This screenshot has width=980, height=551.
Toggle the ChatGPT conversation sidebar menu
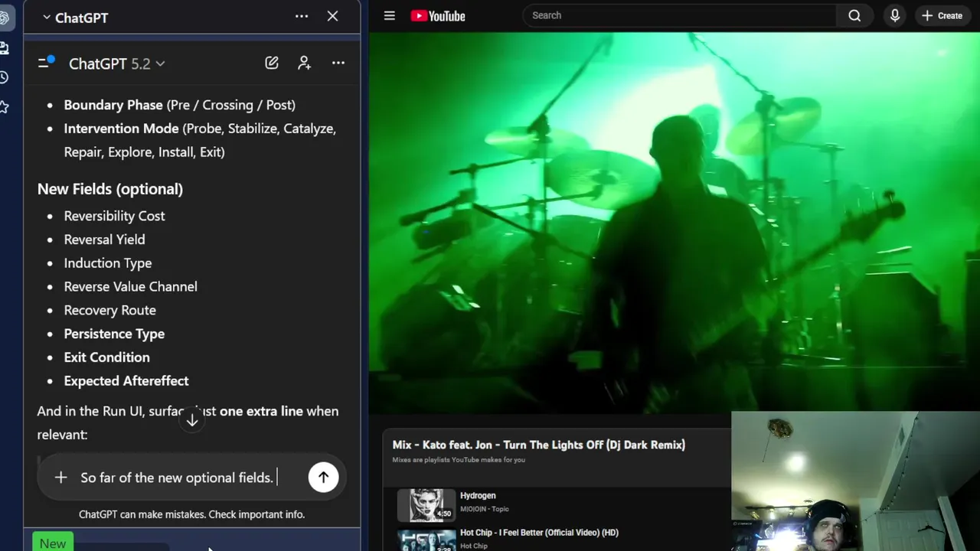[x=46, y=62]
